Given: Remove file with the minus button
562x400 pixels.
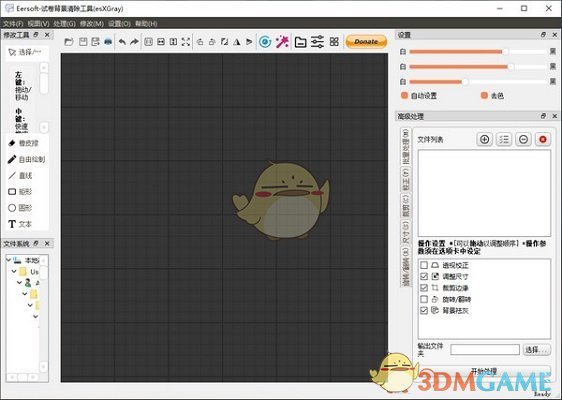Looking at the screenshot, I should pos(523,139).
